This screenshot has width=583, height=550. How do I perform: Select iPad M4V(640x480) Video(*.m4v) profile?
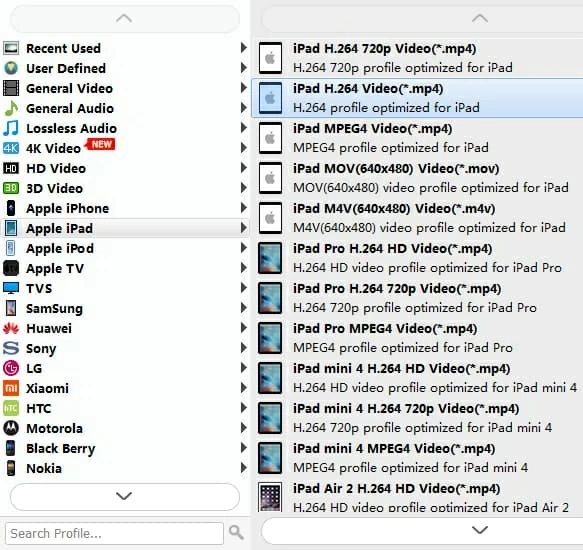coord(417,218)
